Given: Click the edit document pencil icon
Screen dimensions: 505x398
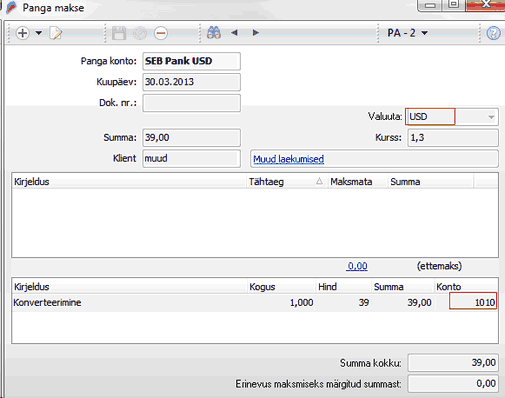Looking at the screenshot, I should (x=56, y=33).
